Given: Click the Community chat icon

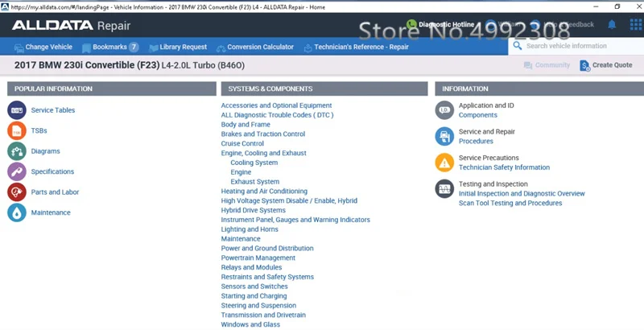Looking at the screenshot, I should pos(528,65).
